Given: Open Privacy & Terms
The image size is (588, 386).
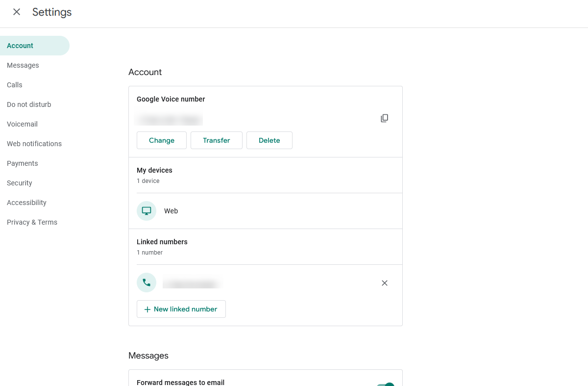Looking at the screenshot, I should coord(32,222).
